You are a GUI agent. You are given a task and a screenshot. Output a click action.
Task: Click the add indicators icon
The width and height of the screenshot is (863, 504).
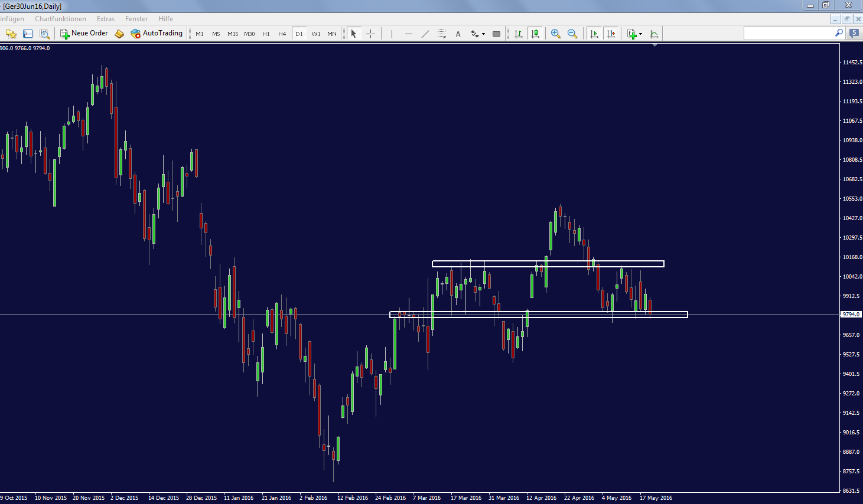(631, 34)
